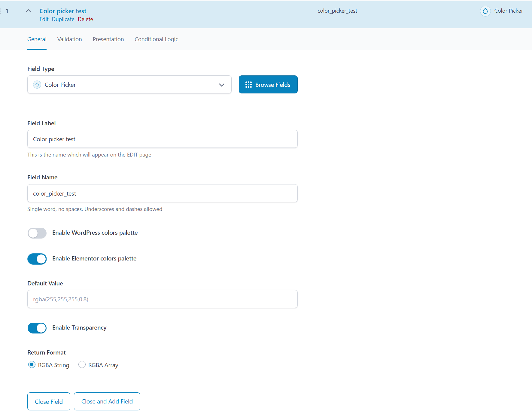
Task: Click the Color Picker droplet icon in header
Action: pyautogui.click(x=485, y=11)
